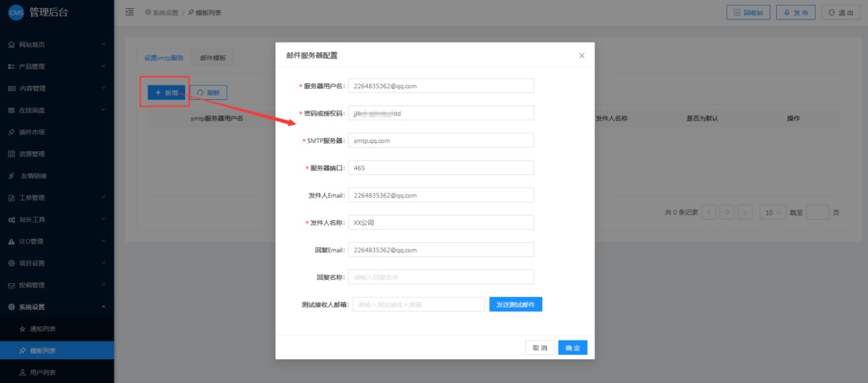Click the 发件人名称 field showing XX公司

coord(441,223)
